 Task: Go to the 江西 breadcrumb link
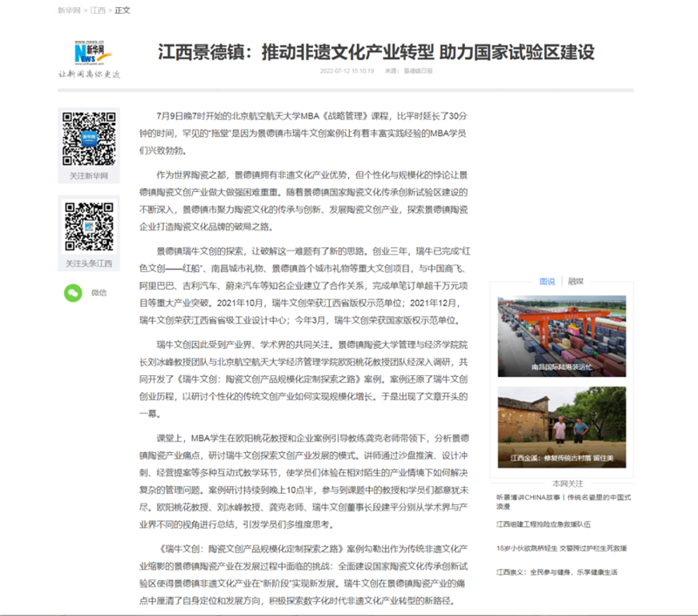tap(98, 10)
